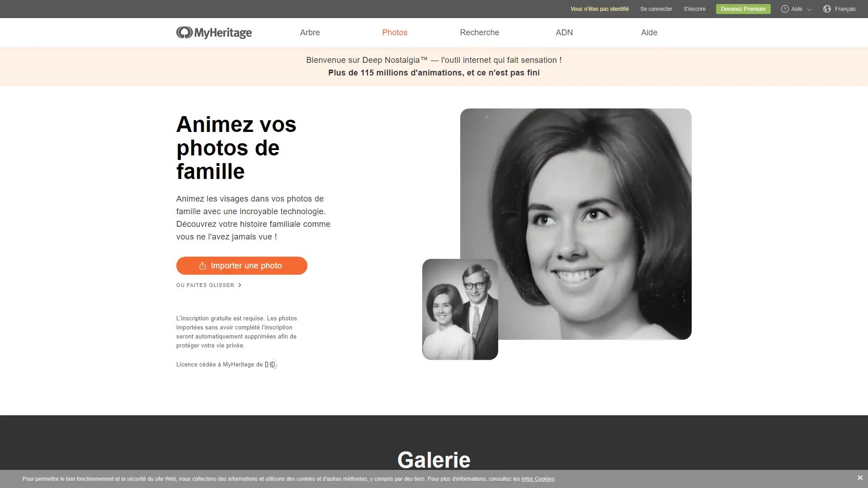Image resolution: width=868 pixels, height=488 pixels.
Task: Open the Recherche menu
Action: click(x=479, y=33)
